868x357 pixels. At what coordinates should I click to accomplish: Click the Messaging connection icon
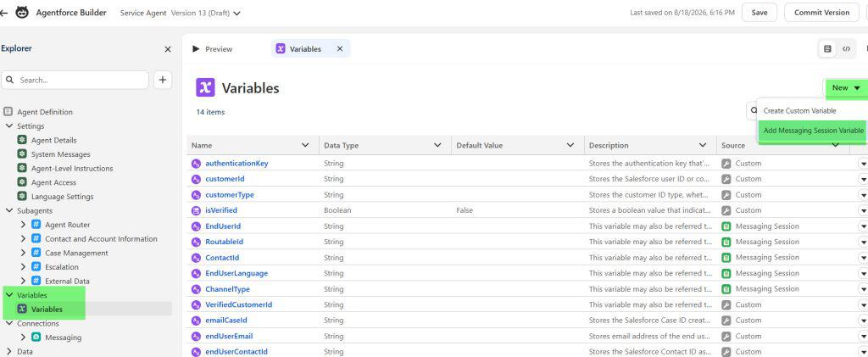(36, 337)
